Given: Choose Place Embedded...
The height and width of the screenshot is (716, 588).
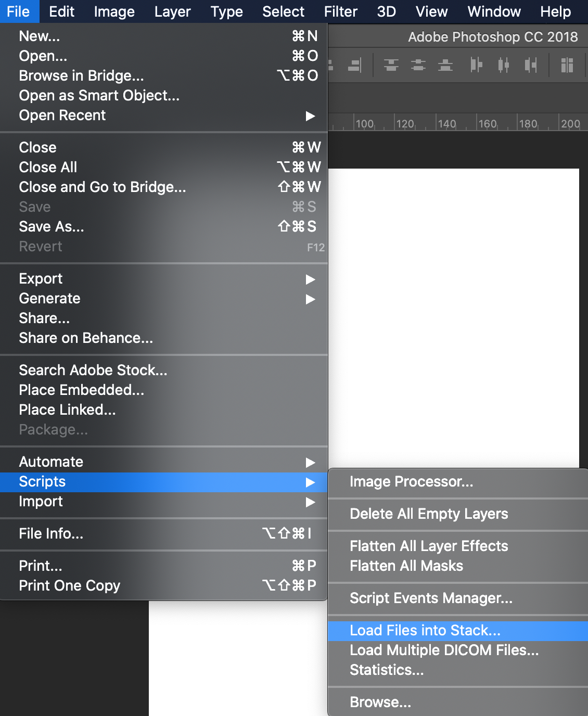Looking at the screenshot, I should (164, 390).
